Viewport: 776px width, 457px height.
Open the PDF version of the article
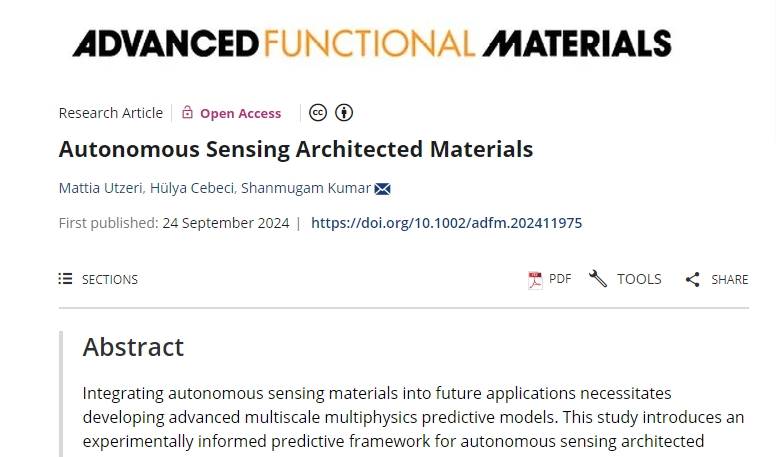[560, 279]
